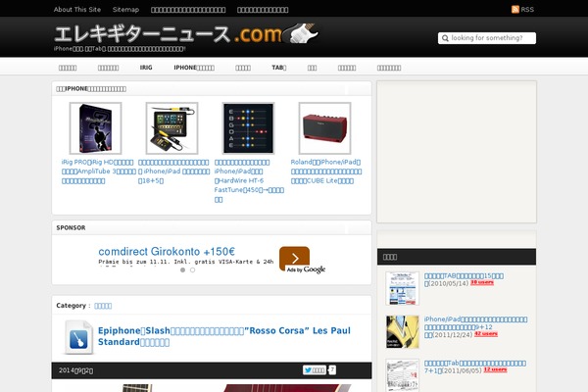Open the sheet music Tab thumbnail
The height and width of the screenshot is (392, 588).
pyautogui.click(x=403, y=375)
